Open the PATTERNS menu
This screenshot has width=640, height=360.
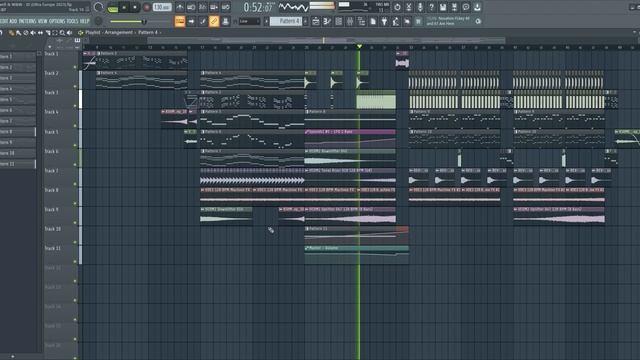click(x=27, y=21)
